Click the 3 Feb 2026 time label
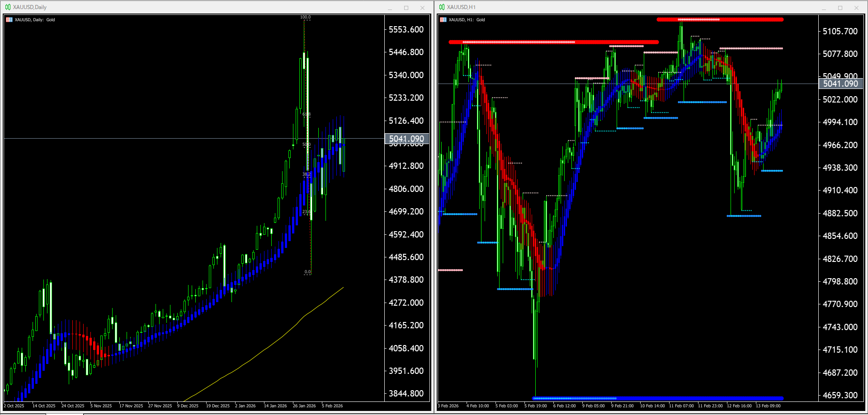 click(x=448, y=406)
